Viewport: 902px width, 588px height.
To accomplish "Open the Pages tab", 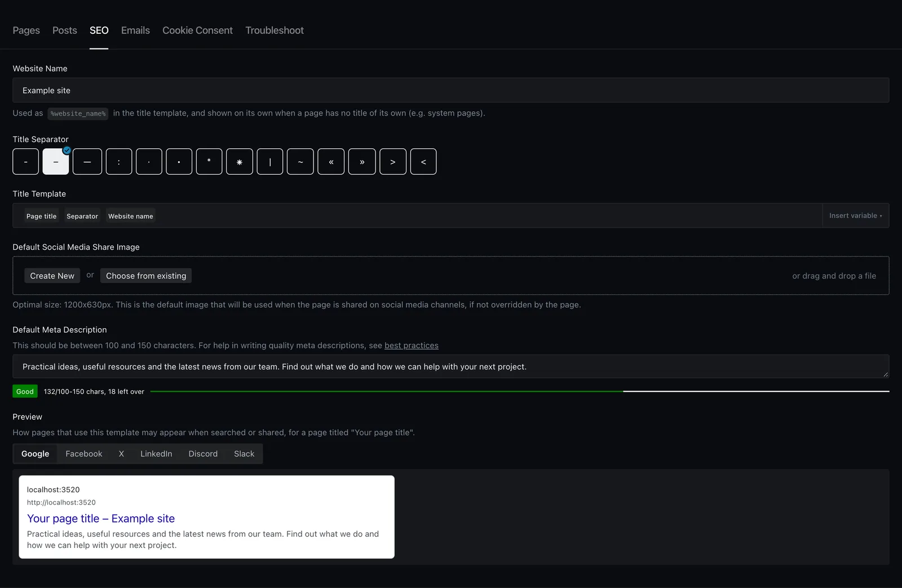I will click(26, 30).
